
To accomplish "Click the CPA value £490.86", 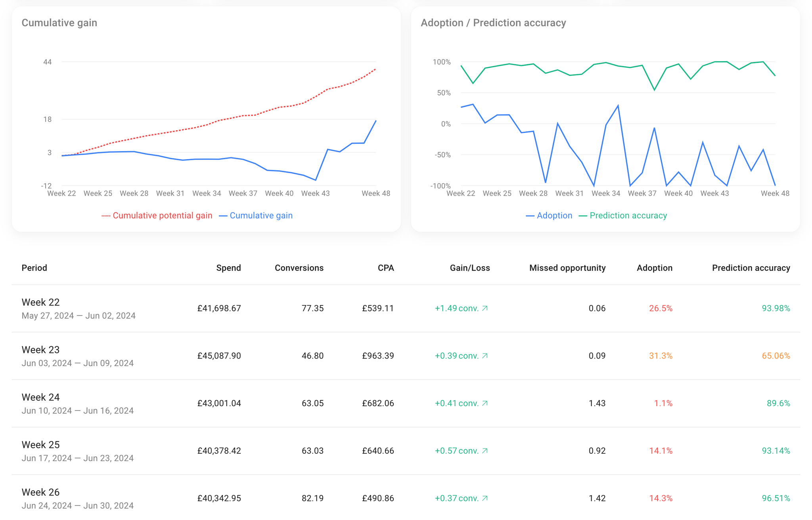I will tap(378, 498).
